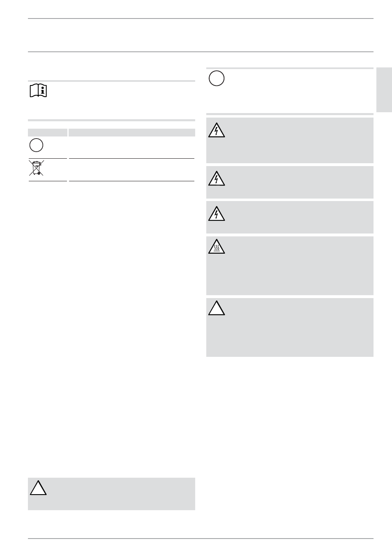Click the empty table cell beside the bin icon
Viewport: 392px width, 555px height.
coord(132,170)
